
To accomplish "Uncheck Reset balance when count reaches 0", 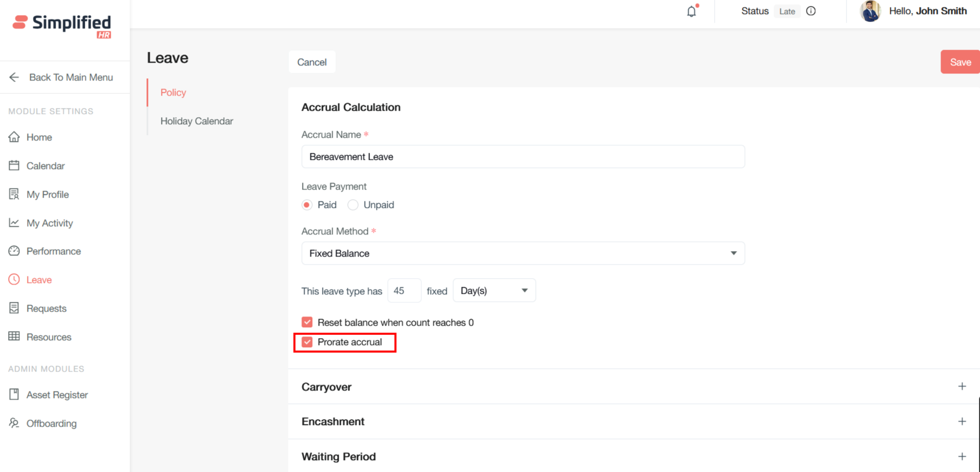I will 307,322.
